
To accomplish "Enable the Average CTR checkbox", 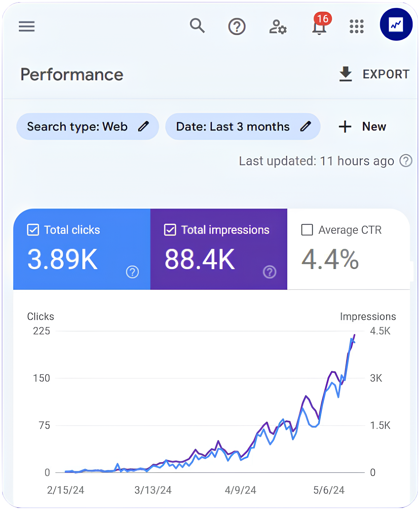I will (x=307, y=230).
